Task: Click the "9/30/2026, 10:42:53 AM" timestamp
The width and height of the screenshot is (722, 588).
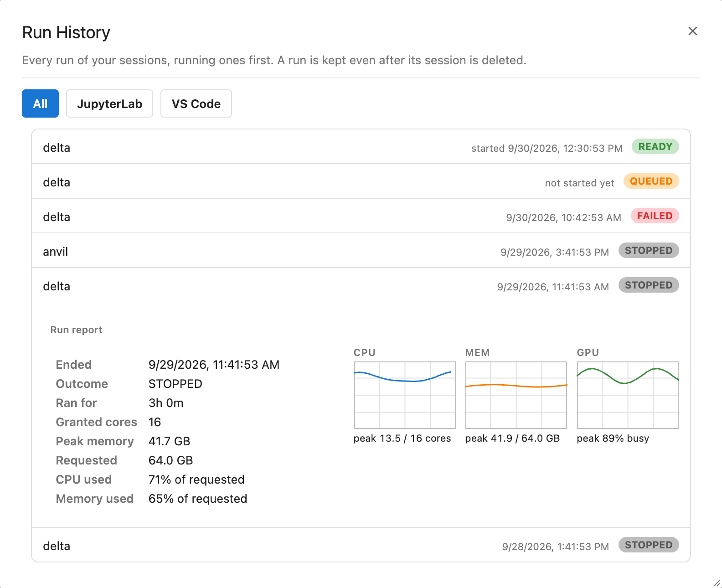Action: pos(564,218)
